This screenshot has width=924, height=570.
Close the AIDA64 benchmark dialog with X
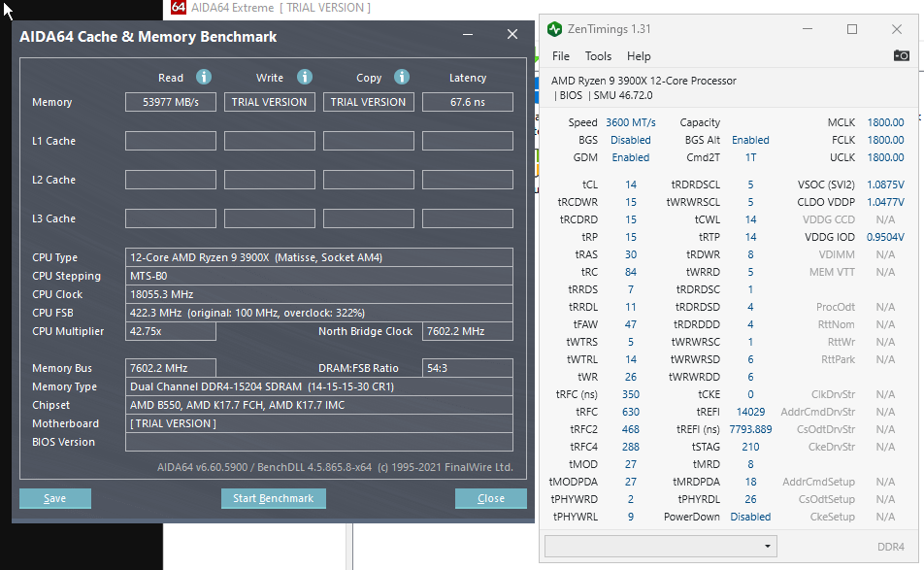pyautogui.click(x=512, y=34)
